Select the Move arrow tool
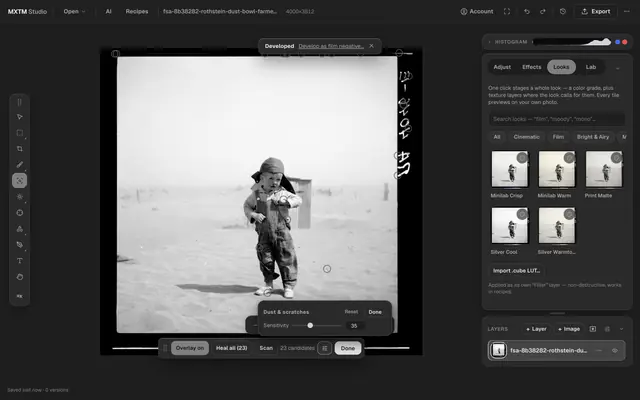Viewport: 640px width, 400px height. [20, 117]
